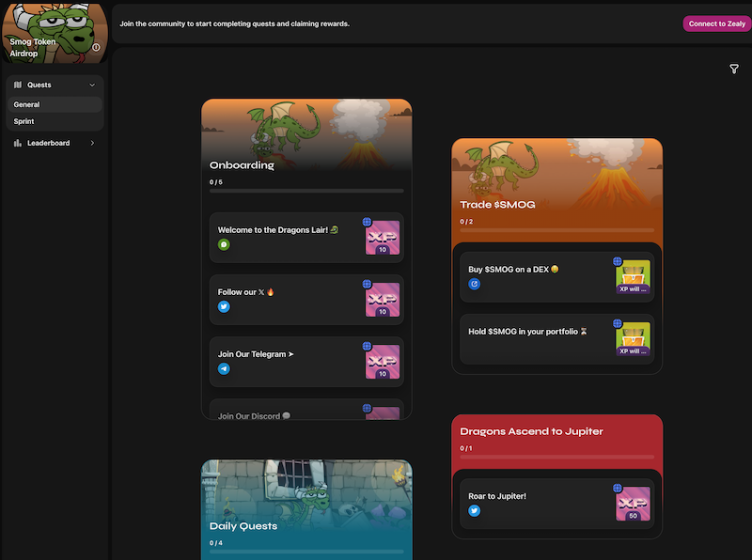Open the Leaderboard menu item

point(55,143)
